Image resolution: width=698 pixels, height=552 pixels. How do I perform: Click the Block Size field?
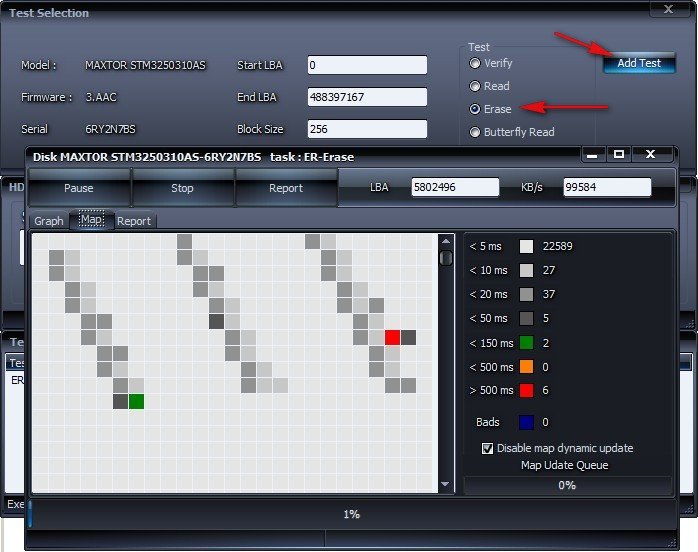pyautogui.click(x=367, y=129)
